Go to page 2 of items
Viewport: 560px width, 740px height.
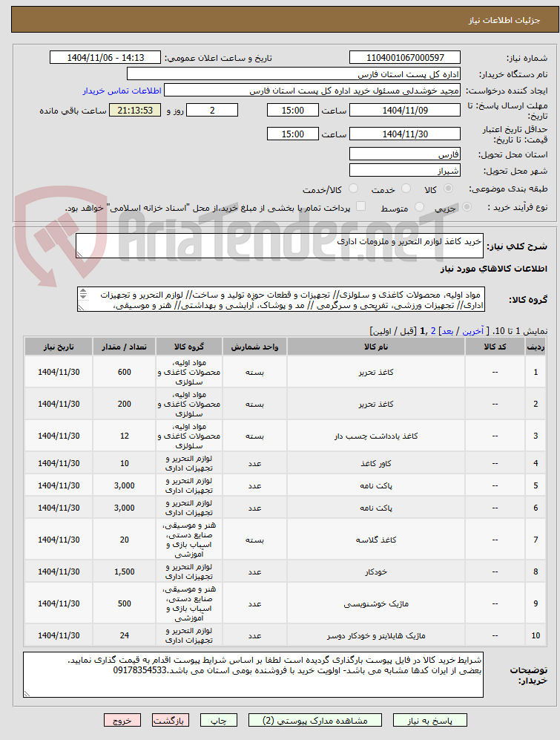(x=433, y=331)
